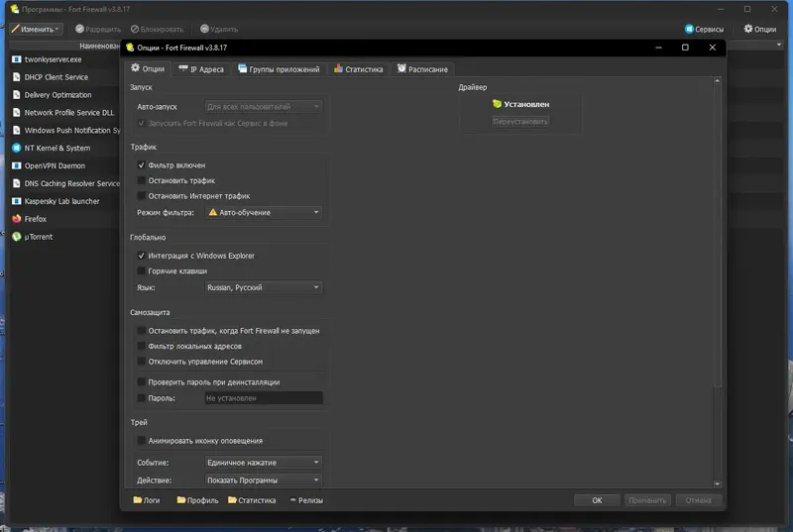This screenshot has height=532, width=793.
Task: Enable Анимировать иконку оповещения checkbox
Action: click(x=141, y=441)
